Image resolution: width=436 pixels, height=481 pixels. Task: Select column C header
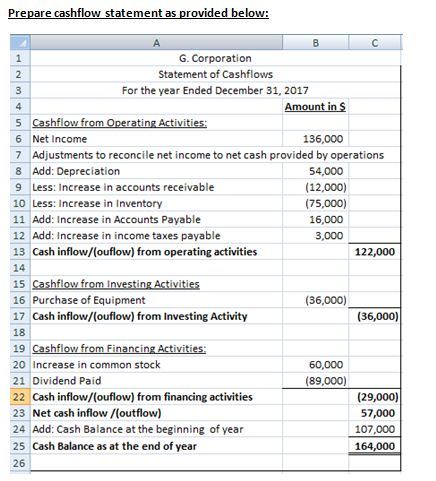375,43
